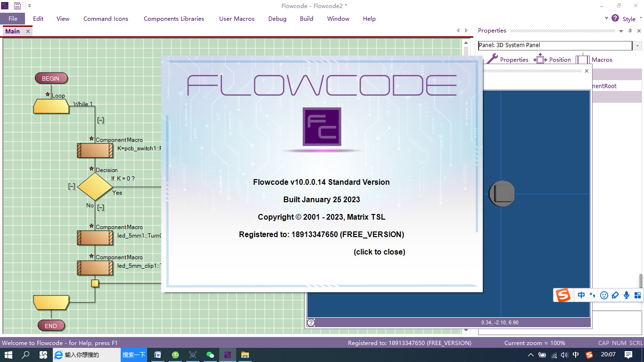Click the yellow While 1 Loop block
Image resolution: width=644 pixels, height=362 pixels.
(51, 106)
